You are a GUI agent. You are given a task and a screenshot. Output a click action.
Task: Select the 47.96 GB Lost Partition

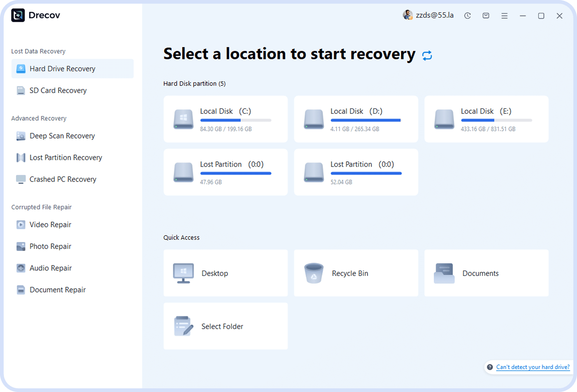225,172
